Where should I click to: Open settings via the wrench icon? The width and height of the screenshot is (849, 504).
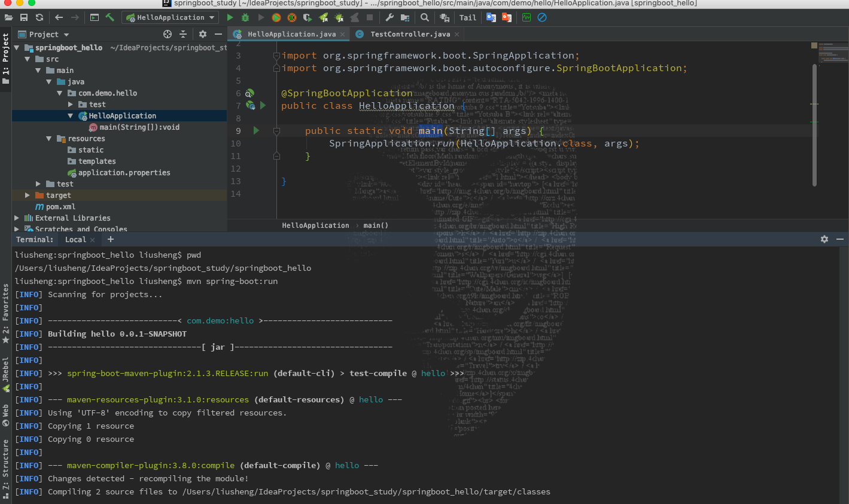tap(389, 17)
